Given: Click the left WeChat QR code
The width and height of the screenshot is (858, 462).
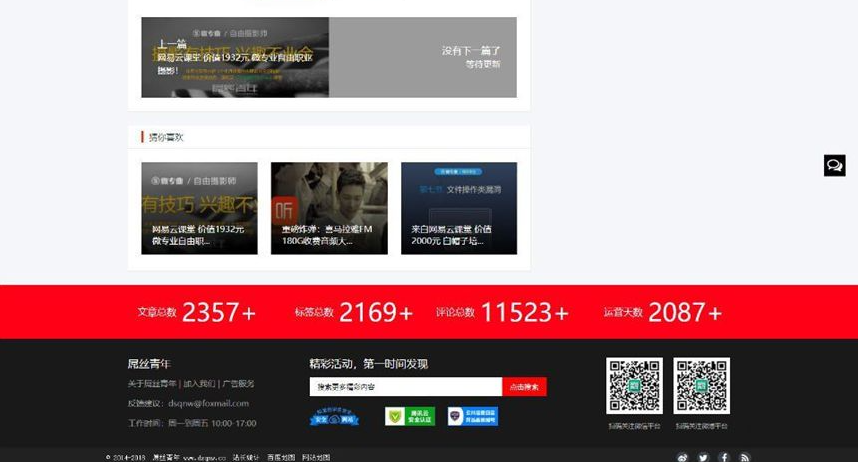Looking at the screenshot, I should [634, 385].
